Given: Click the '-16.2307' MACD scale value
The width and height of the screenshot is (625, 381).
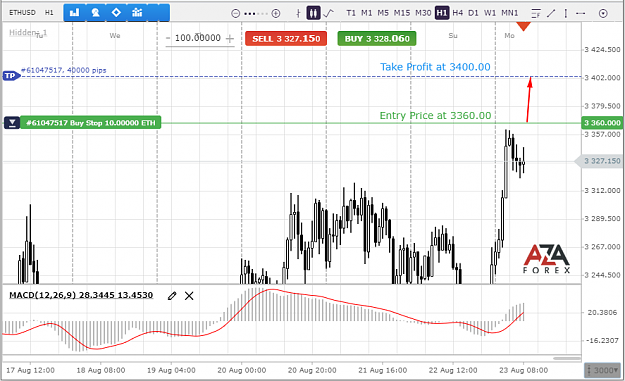Looking at the screenshot, I should click(x=602, y=341).
